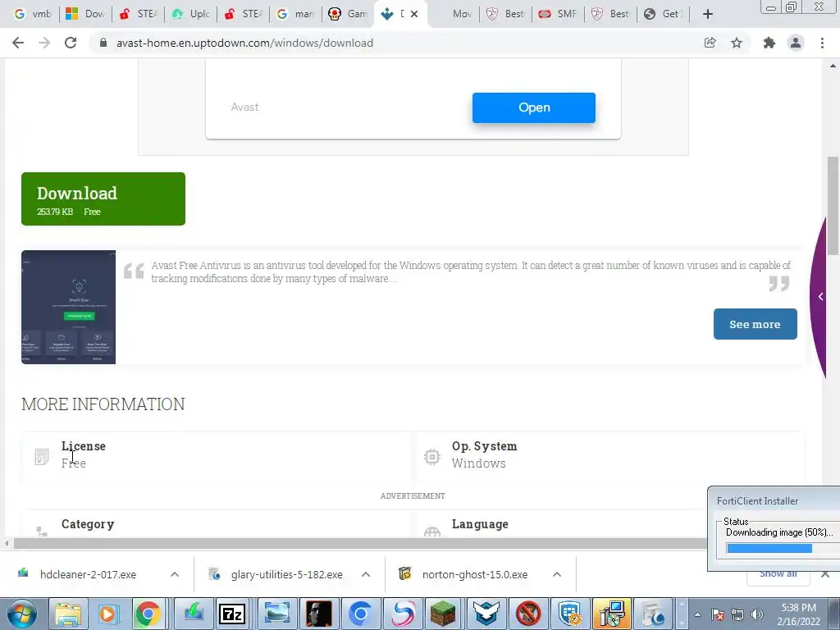Click the License document icon
The width and height of the screenshot is (840, 630).
coord(42,456)
